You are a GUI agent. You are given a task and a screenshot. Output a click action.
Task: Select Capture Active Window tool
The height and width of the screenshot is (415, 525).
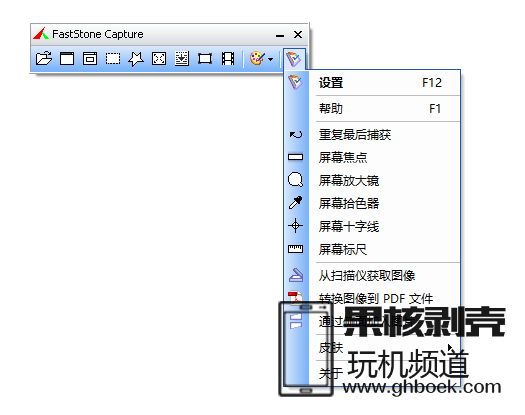(67, 59)
